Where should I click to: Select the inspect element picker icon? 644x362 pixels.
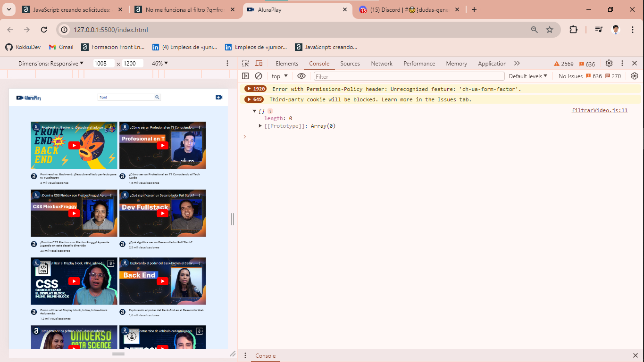pyautogui.click(x=245, y=63)
